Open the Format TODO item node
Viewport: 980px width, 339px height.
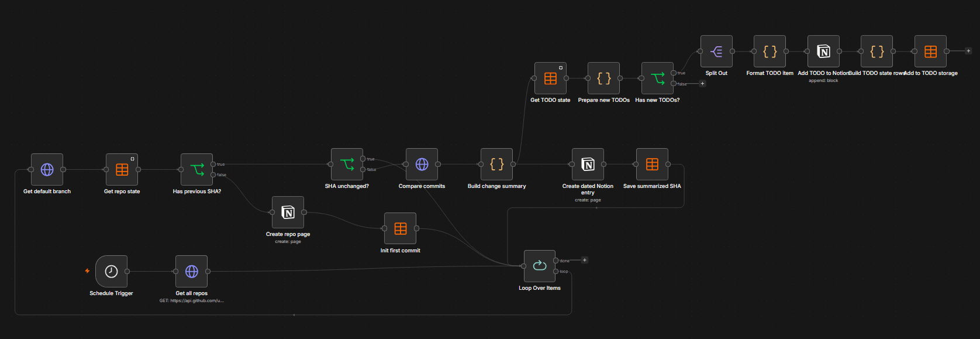point(769,51)
